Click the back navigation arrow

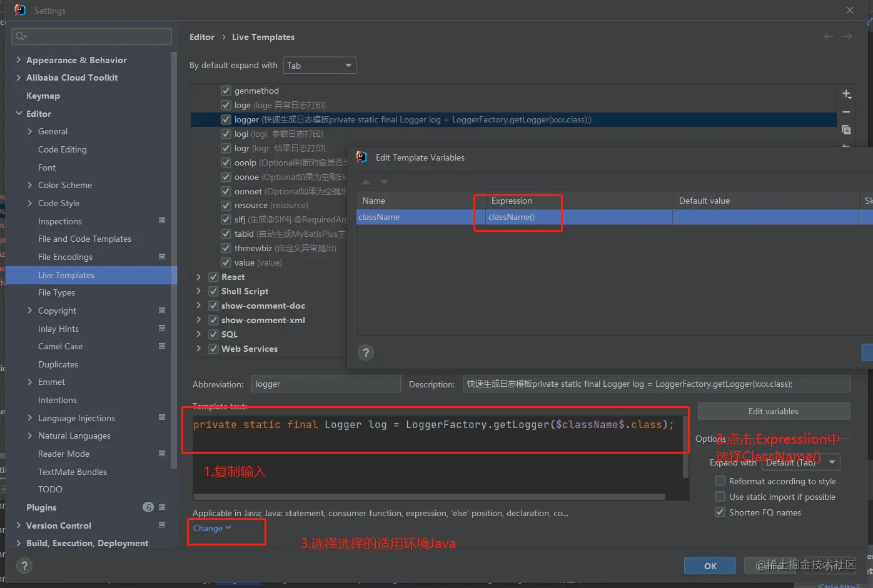coord(828,37)
